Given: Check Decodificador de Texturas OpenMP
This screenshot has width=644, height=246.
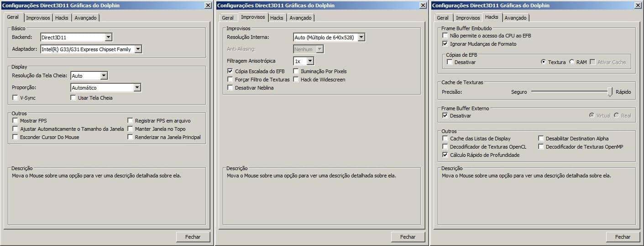Looking at the screenshot, I should pyautogui.click(x=541, y=147).
